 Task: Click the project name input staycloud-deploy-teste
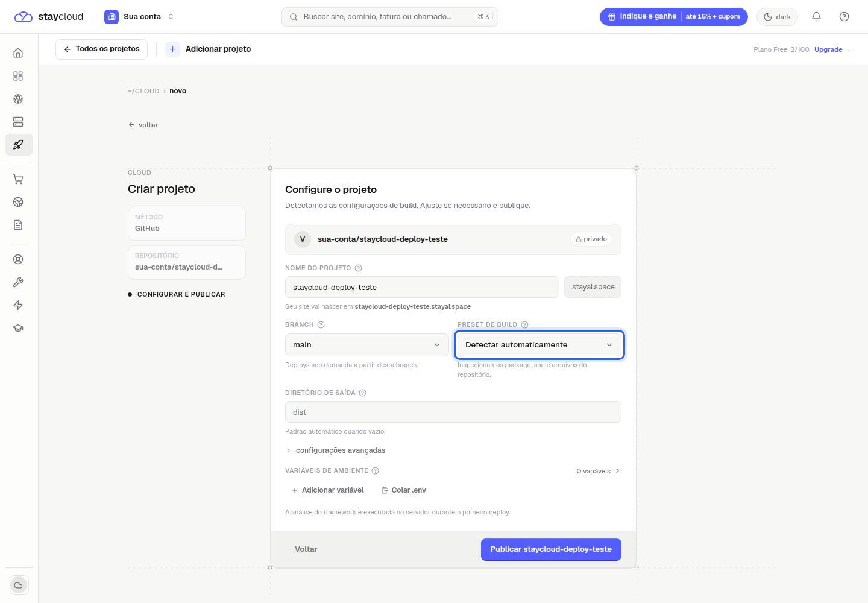pyautogui.click(x=422, y=287)
